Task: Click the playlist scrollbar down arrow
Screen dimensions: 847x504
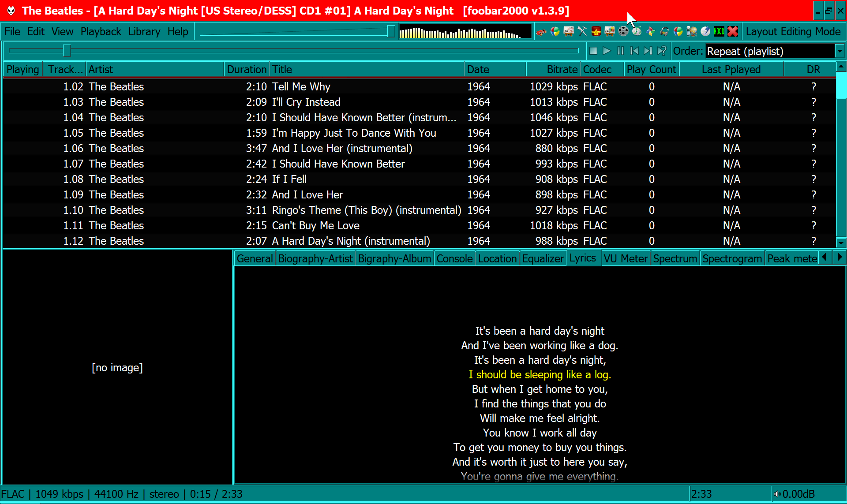Action: coord(841,243)
